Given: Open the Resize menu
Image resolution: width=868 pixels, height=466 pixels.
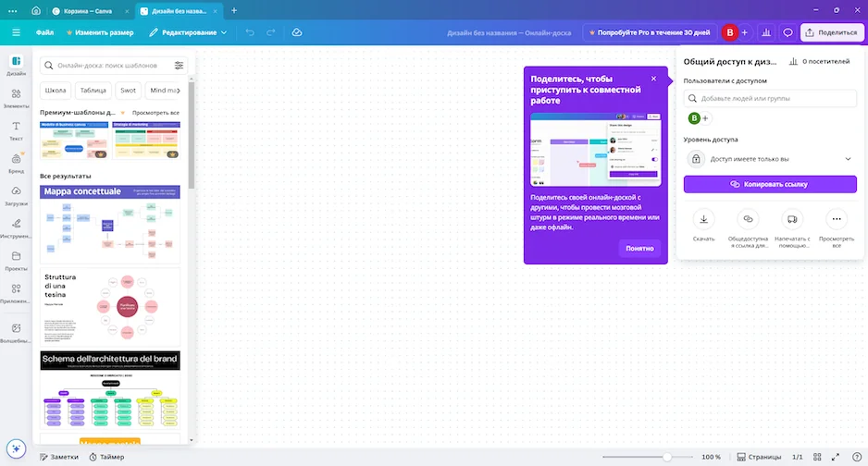Looking at the screenshot, I should pyautogui.click(x=100, y=32).
